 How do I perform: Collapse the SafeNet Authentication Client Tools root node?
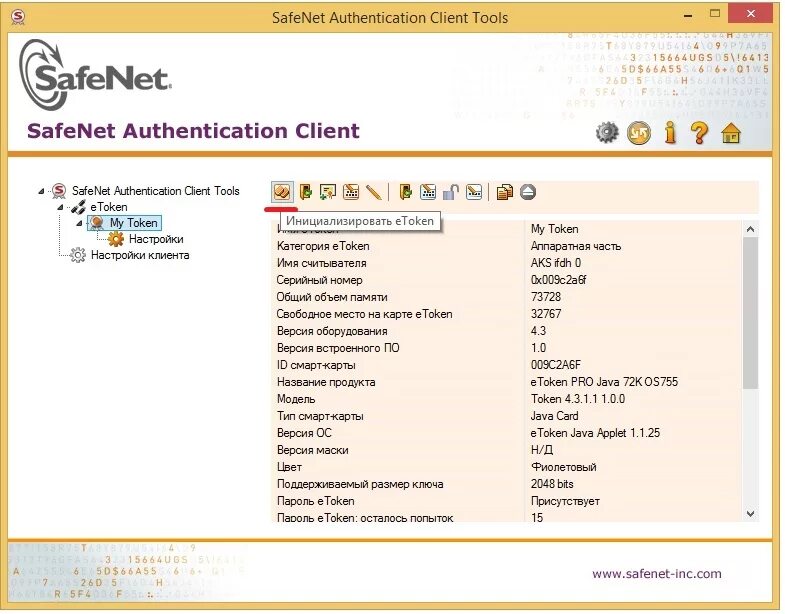[x=41, y=191]
